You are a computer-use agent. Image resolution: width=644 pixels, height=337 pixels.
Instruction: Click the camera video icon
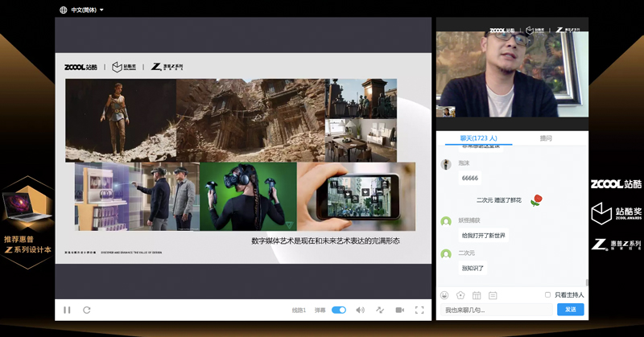[399, 310]
